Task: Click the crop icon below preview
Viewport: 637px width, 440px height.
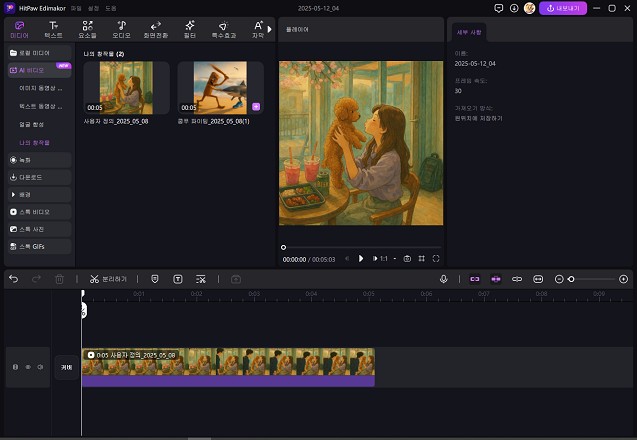Action: click(421, 258)
